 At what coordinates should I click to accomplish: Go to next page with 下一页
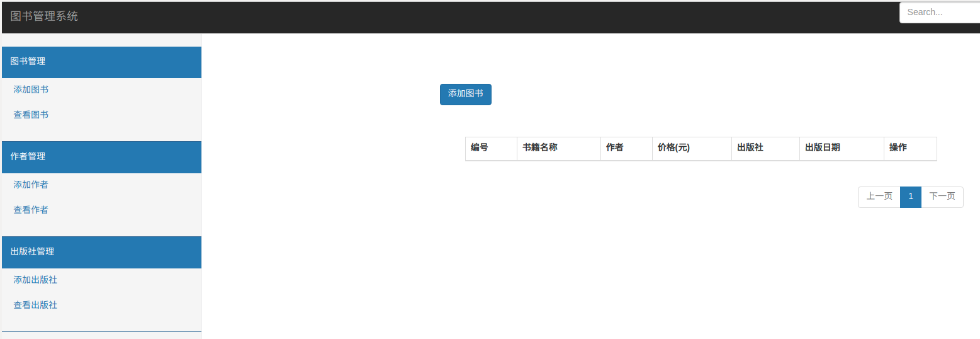point(942,197)
